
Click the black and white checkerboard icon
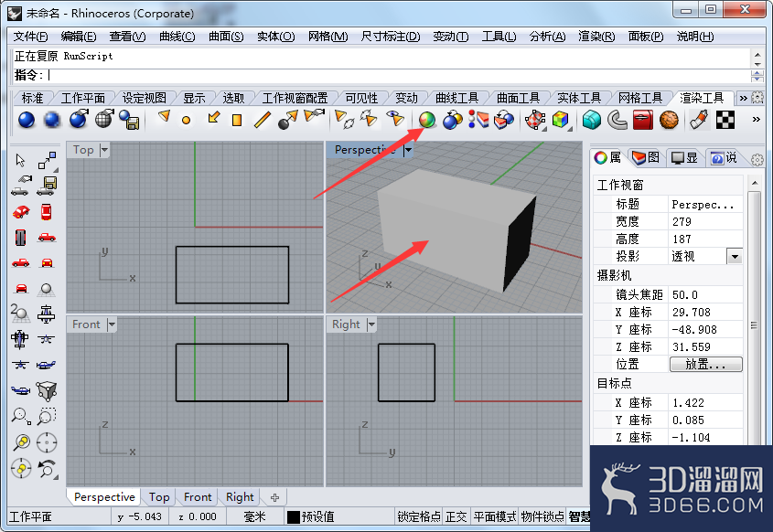725,120
